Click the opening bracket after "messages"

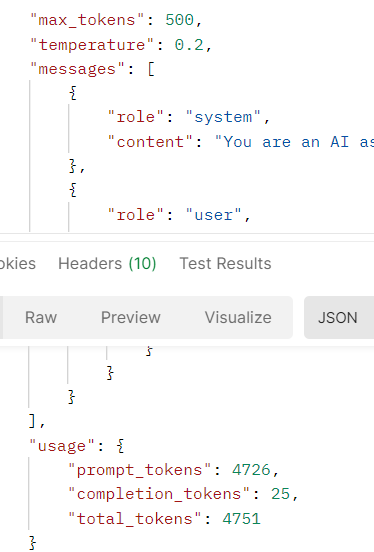151,69
